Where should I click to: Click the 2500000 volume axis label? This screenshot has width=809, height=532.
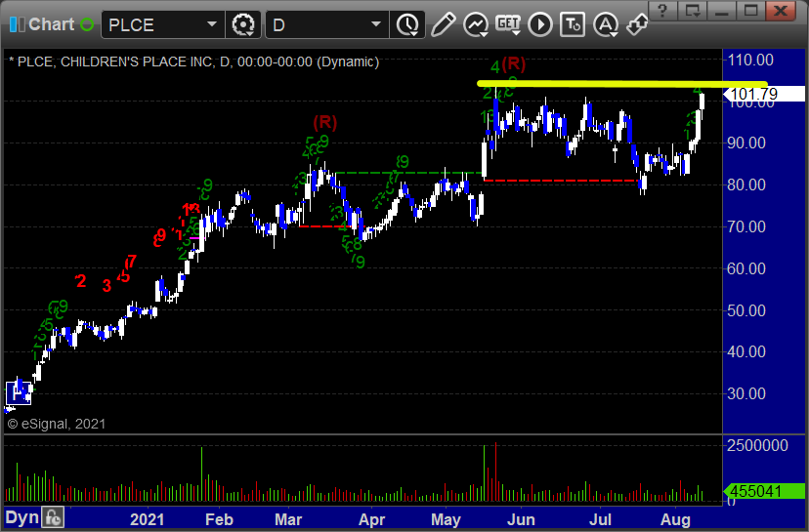click(757, 445)
